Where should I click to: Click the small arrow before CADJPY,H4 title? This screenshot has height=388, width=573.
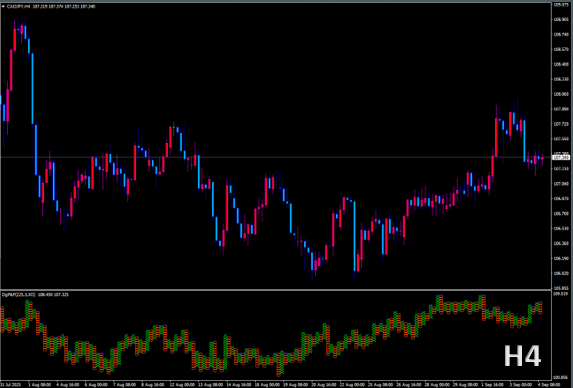[3, 6]
